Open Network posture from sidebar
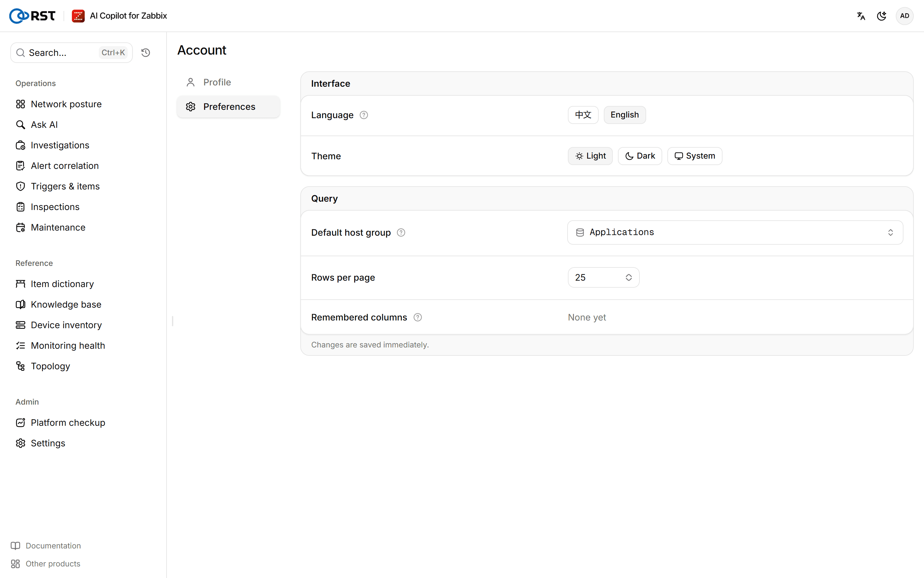Screen dimensions: 924x578 [83, 104]
